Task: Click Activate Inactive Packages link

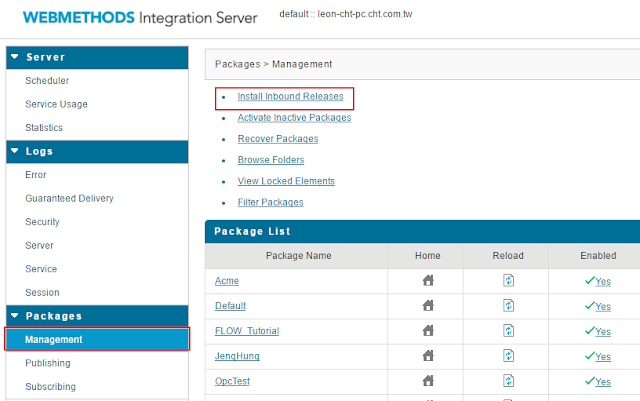Action: click(294, 118)
